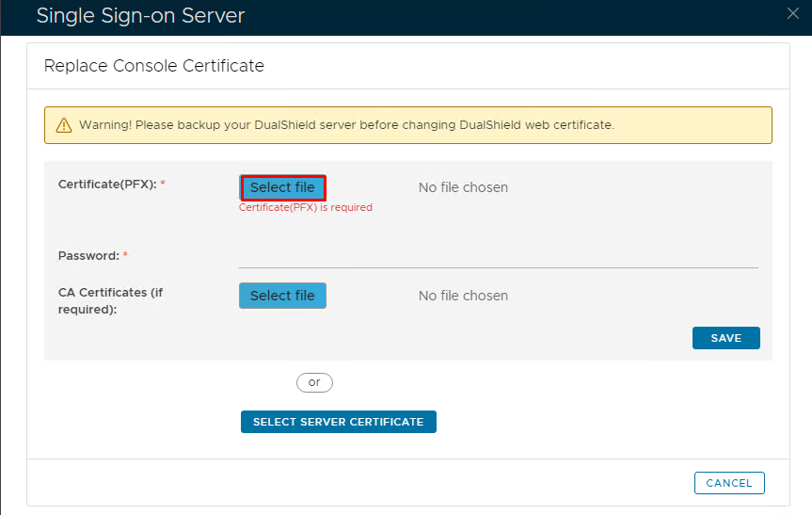Viewport: 812px width, 515px height.
Task: Click the CA Certificates (if required) label
Action: click(110, 300)
